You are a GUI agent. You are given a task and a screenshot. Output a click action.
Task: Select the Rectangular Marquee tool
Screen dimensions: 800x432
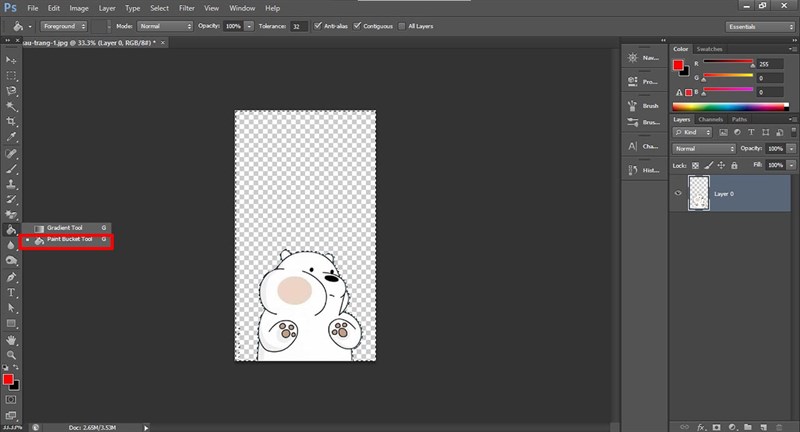coord(11,75)
